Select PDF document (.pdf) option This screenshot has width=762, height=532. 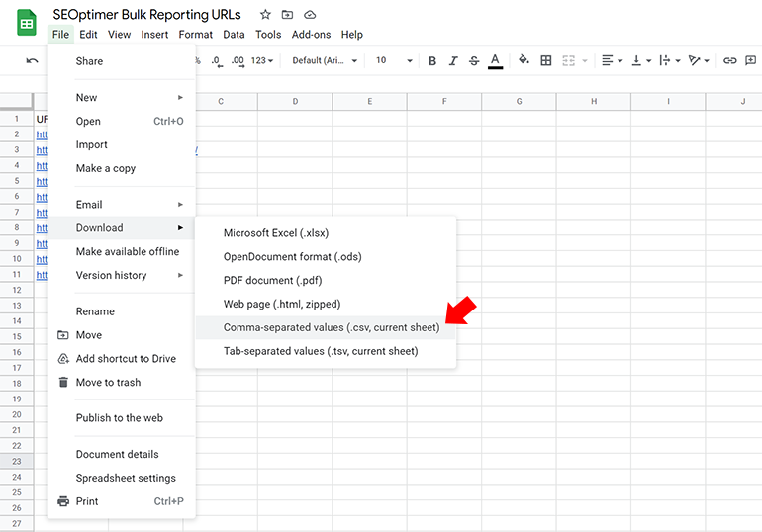[x=272, y=281]
